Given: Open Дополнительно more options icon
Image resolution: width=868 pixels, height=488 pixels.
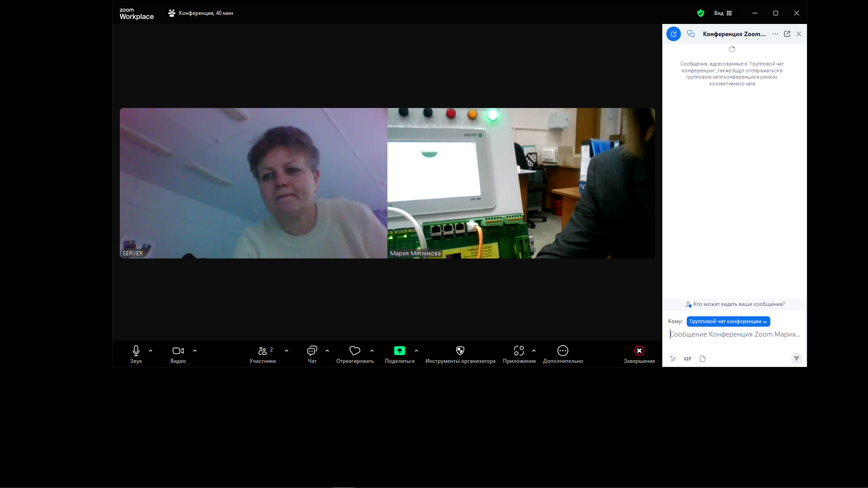Looking at the screenshot, I should coord(563,351).
